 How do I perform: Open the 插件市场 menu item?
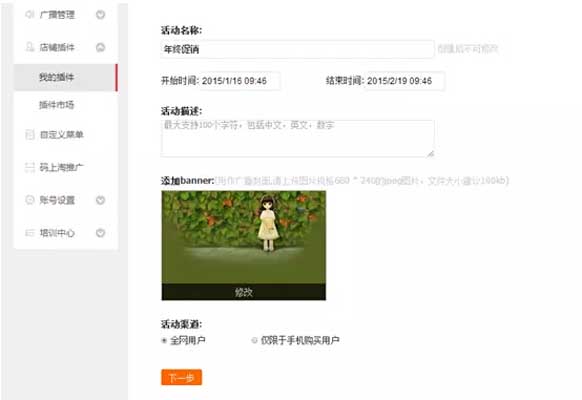(x=66, y=105)
